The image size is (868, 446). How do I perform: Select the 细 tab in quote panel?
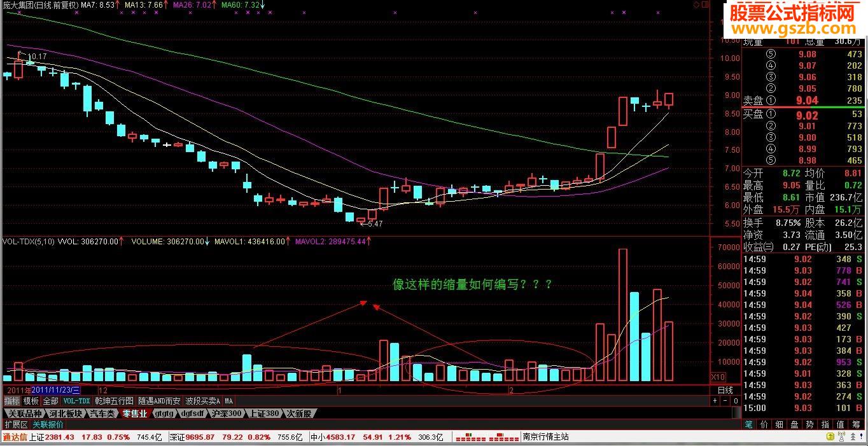(x=779, y=424)
